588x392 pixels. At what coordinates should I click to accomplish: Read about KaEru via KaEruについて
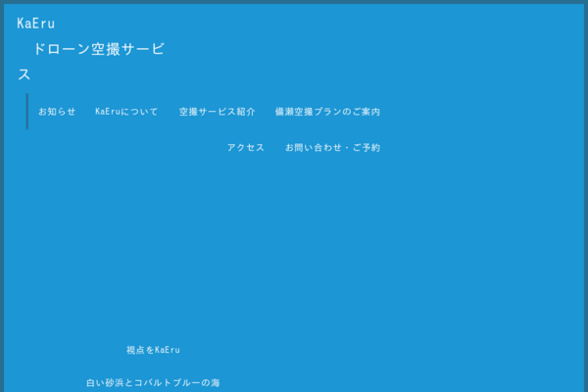pyautogui.click(x=126, y=112)
